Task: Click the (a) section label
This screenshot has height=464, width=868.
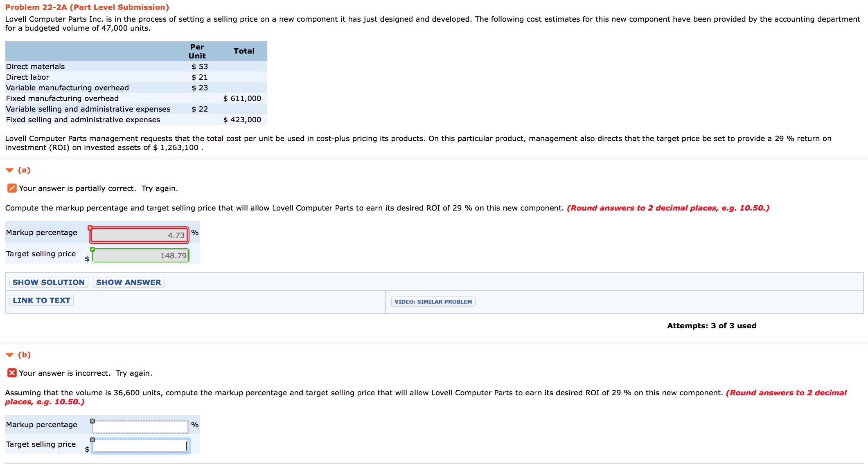Action: pyautogui.click(x=24, y=170)
